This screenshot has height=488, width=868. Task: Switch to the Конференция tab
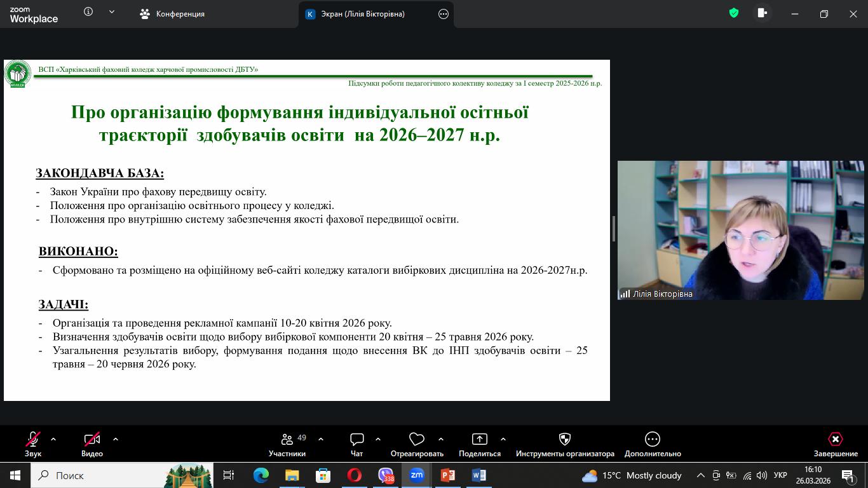click(173, 14)
